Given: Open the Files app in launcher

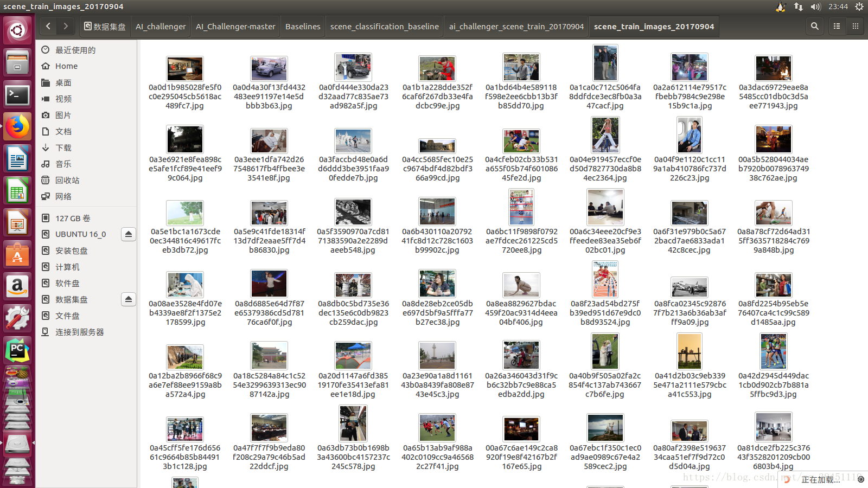Looking at the screenshot, I should pos(17,62).
